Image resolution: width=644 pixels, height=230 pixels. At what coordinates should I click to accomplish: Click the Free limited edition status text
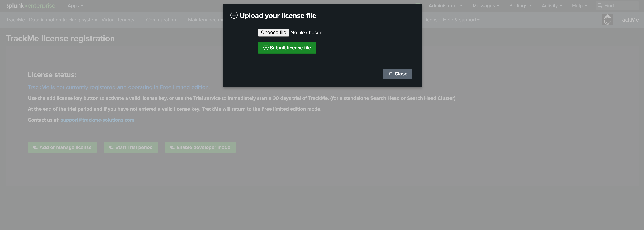[119, 87]
